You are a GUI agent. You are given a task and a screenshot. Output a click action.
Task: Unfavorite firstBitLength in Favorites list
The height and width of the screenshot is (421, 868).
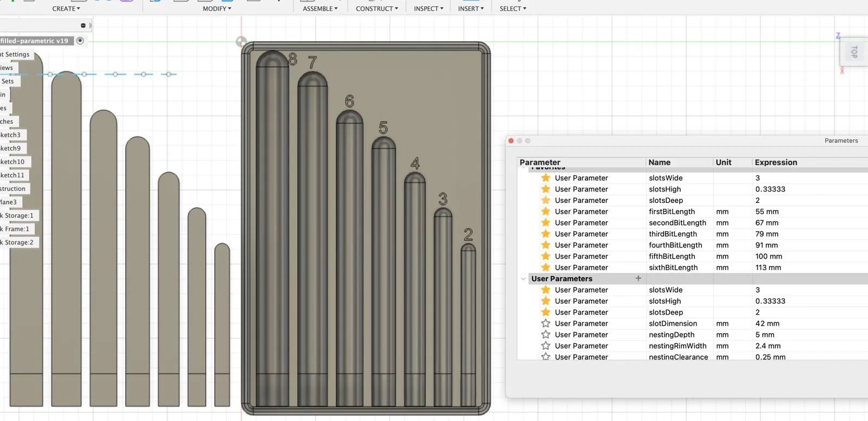click(546, 212)
